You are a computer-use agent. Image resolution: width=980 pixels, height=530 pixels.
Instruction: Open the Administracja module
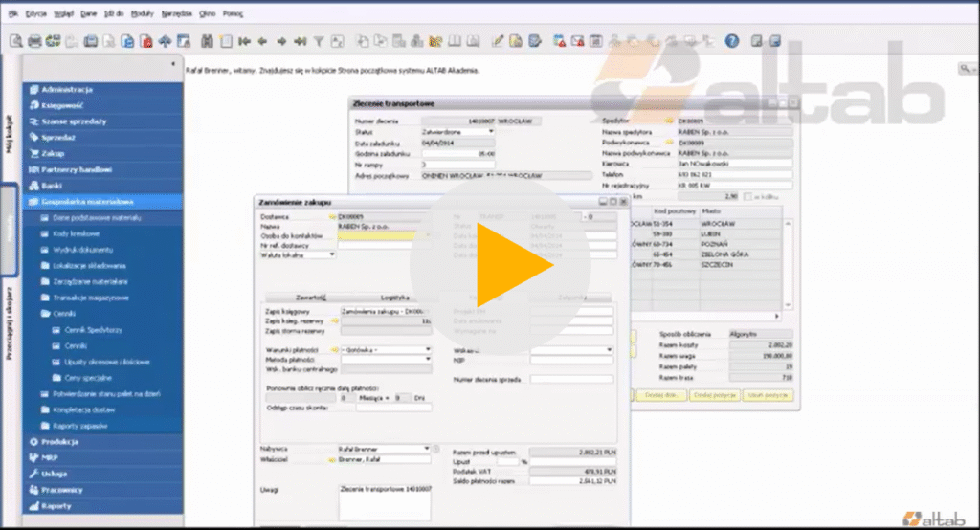click(x=103, y=89)
